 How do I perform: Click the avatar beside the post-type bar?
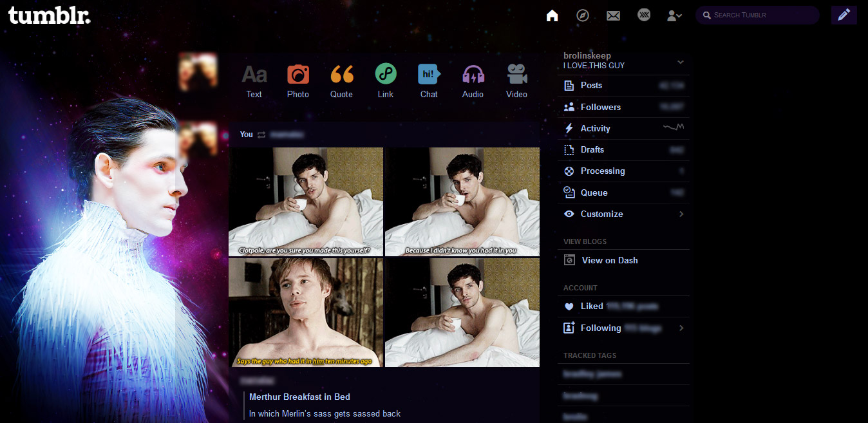tap(198, 71)
